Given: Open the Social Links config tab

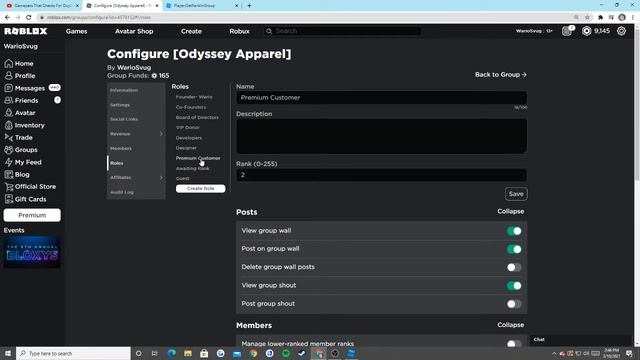Looking at the screenshot, I should (124, 119).
